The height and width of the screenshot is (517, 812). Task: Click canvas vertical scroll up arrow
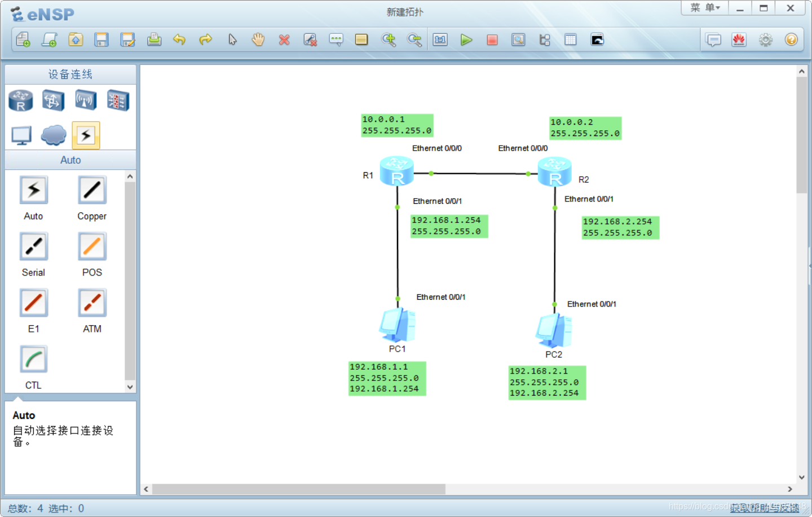(x=802, y=72)
